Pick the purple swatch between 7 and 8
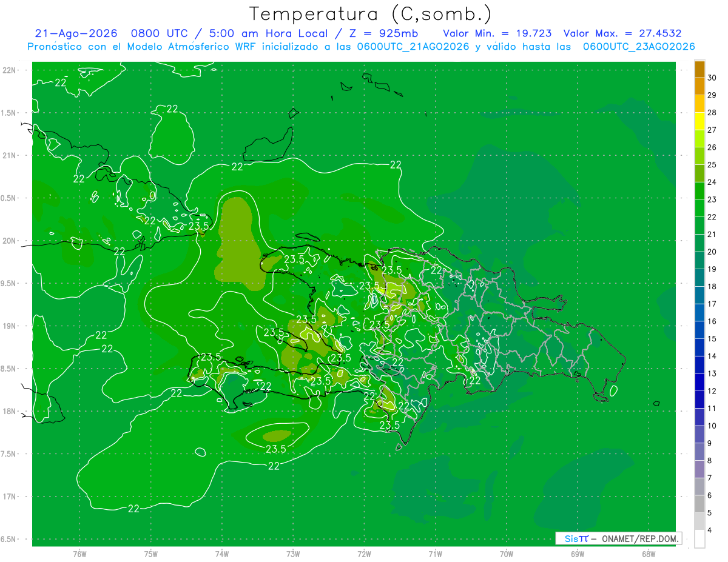This screenshot has height=562, width=728. pos(699,469)
